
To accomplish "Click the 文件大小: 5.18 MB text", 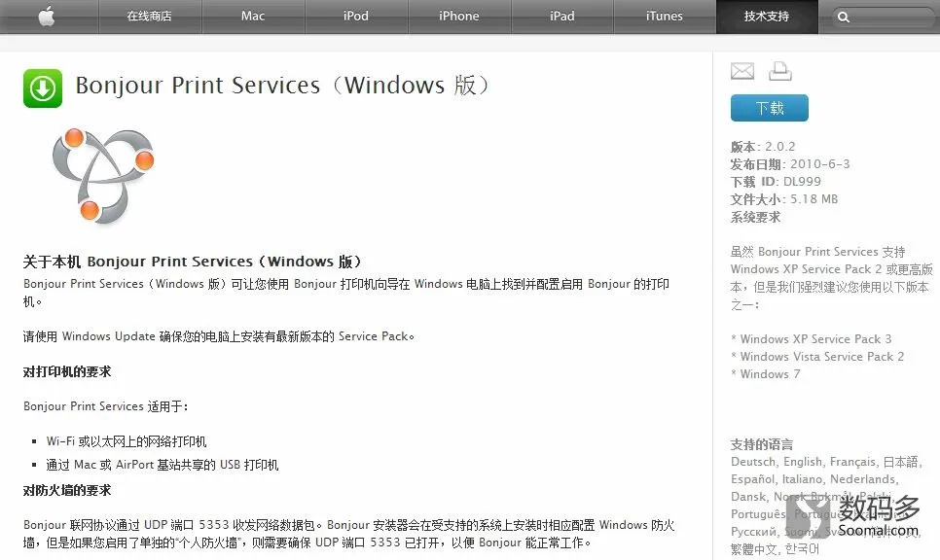I will click(x=783, y=199).
